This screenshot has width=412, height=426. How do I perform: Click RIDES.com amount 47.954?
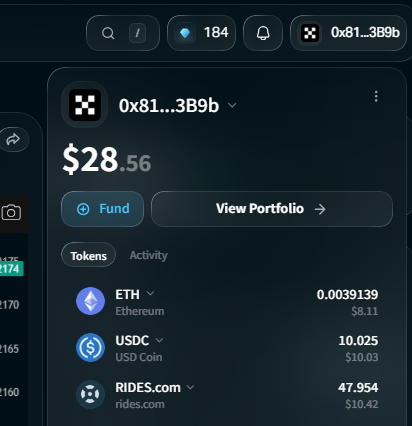point(358,388)
